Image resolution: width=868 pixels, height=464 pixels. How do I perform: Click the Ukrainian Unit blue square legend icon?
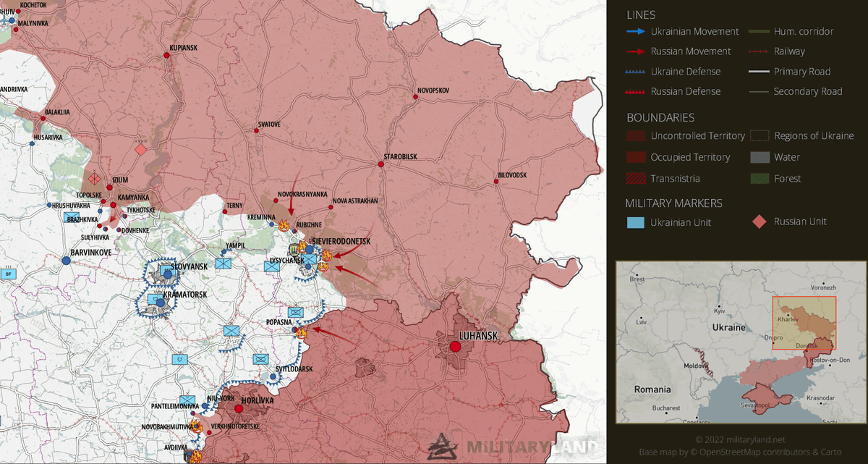tap(636, 222)
